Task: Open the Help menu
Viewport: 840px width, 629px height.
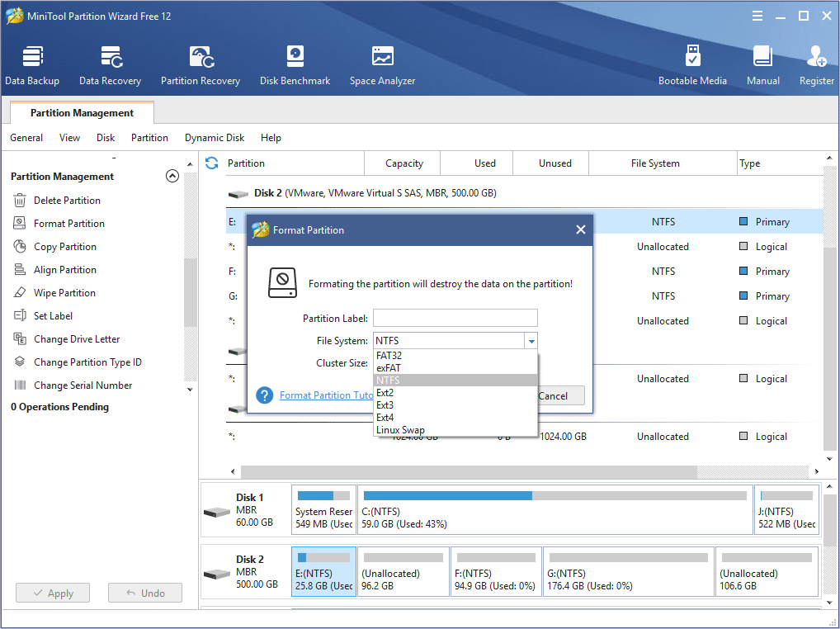Action: click(x=271, y=138)
